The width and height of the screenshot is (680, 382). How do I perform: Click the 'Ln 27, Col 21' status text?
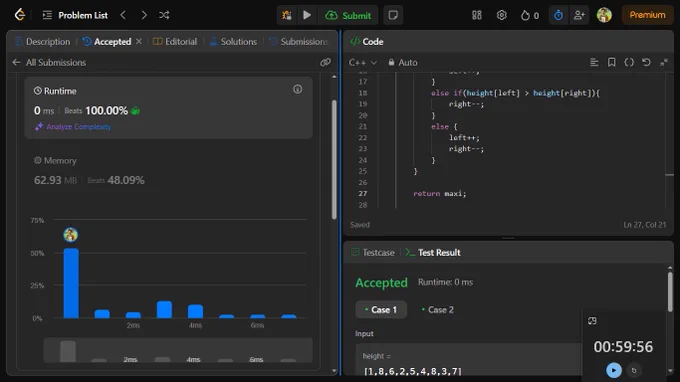[644, 225]
